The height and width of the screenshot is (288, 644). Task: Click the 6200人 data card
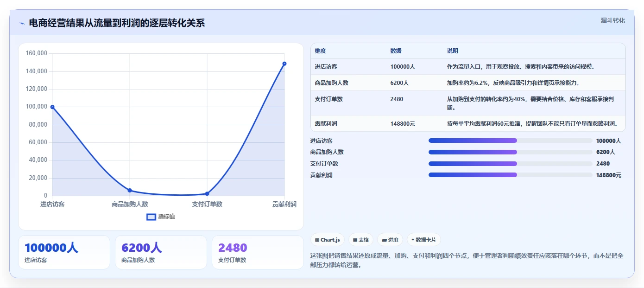click(161, 252)
